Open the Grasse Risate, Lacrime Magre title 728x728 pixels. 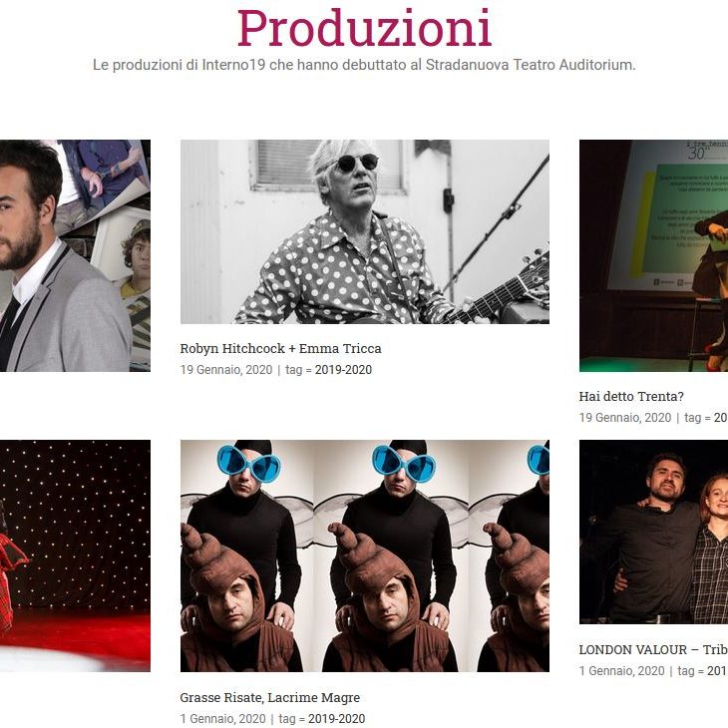point(269,698)
